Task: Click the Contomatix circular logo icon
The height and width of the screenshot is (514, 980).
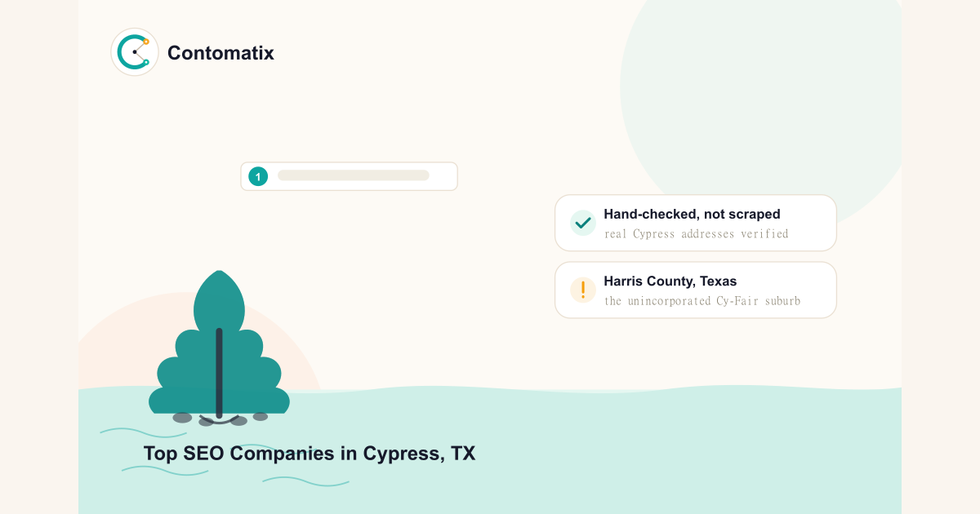Action: point(135,52)
